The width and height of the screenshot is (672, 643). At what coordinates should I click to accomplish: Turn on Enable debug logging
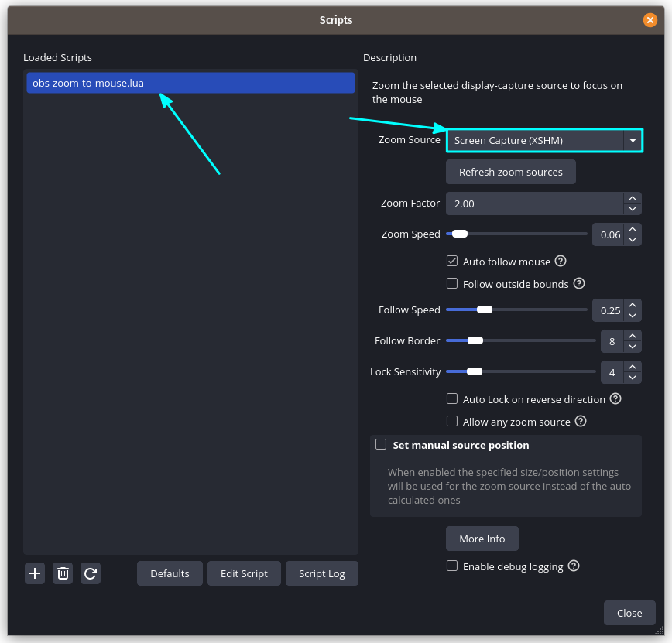point(452,566)
